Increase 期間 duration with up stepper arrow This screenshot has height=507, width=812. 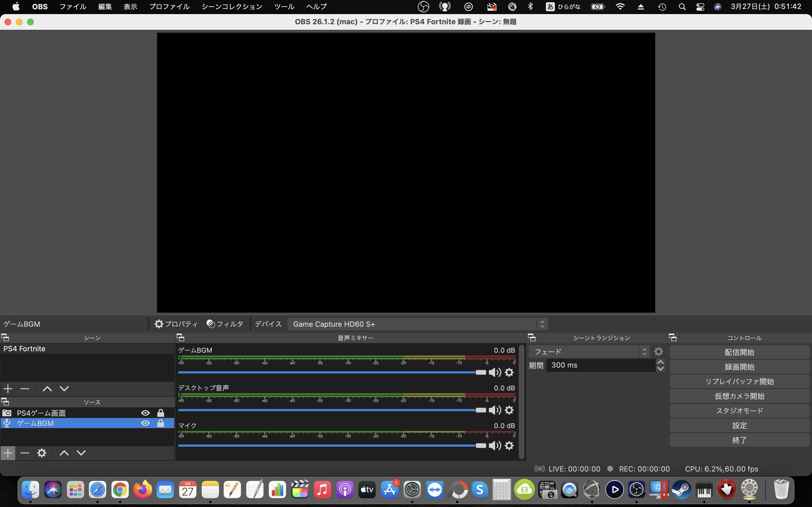660,362
